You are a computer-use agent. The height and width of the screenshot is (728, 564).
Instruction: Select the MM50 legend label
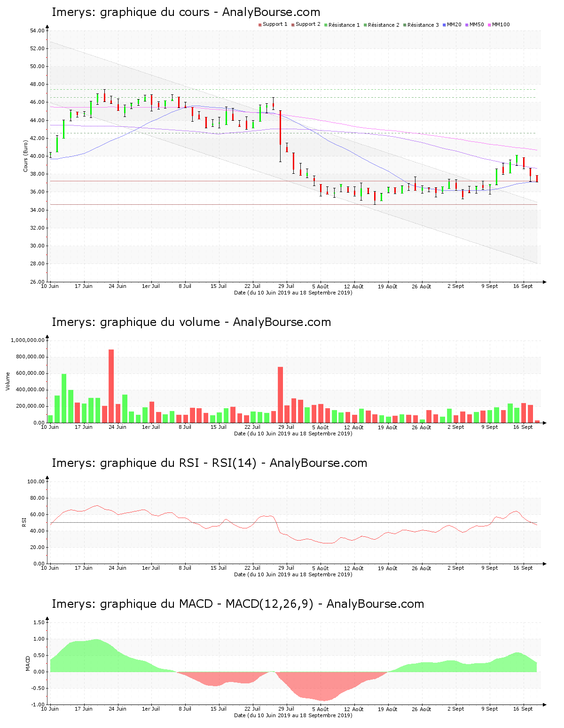click(477, 24)
